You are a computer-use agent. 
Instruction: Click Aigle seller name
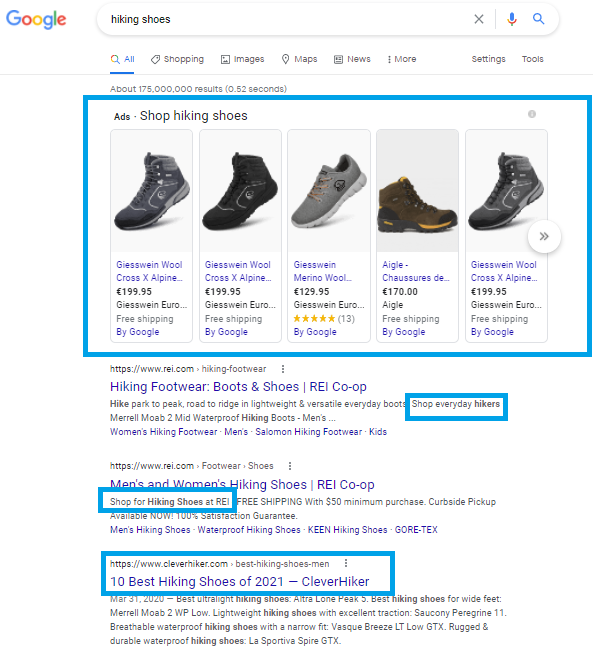click(x=393, y=305)
